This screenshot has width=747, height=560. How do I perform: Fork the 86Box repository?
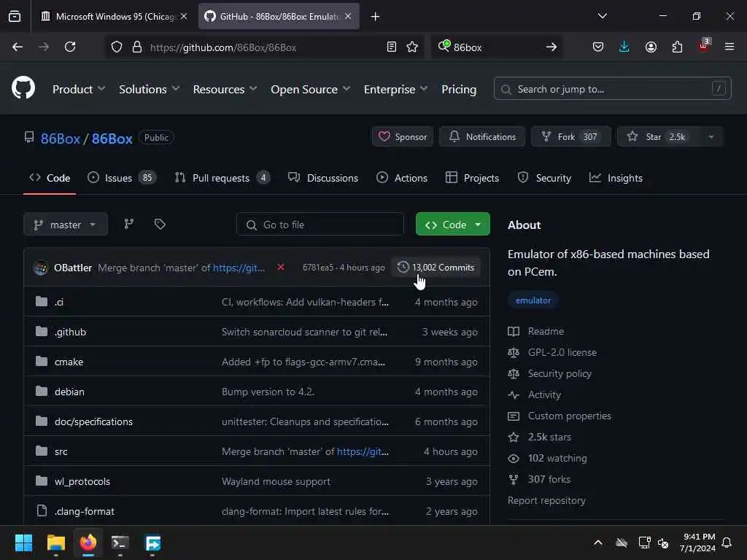click(x=570, y=137)
